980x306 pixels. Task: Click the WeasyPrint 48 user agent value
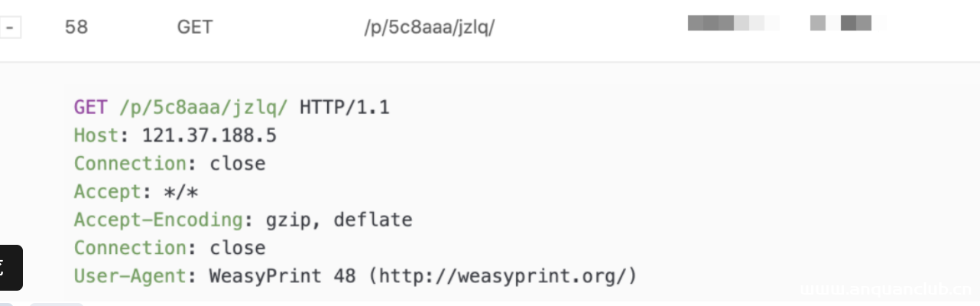282,276
